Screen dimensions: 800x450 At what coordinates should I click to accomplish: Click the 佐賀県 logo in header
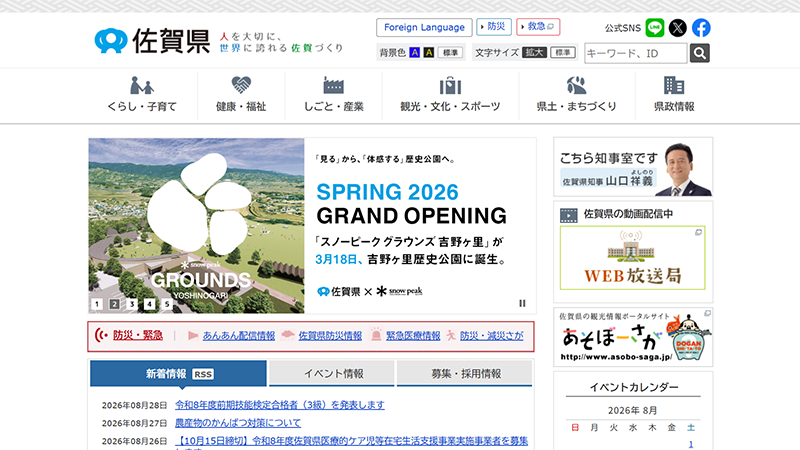pyautogui.click(x=152, y=40)
